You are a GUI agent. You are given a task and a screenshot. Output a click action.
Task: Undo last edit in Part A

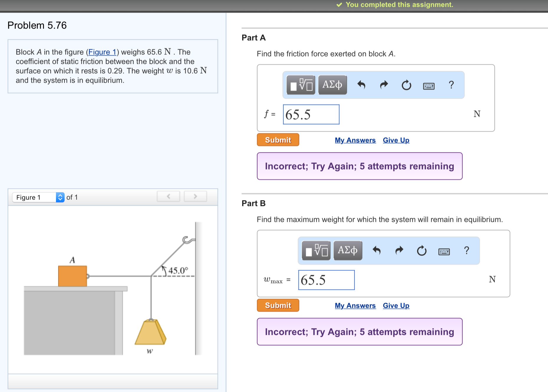point(361,85)
